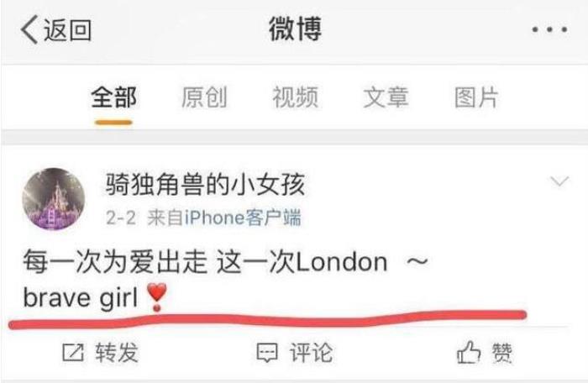588x383 pixels.
Task: Open the castle profile avatar
Action: [x=54, y=199]
